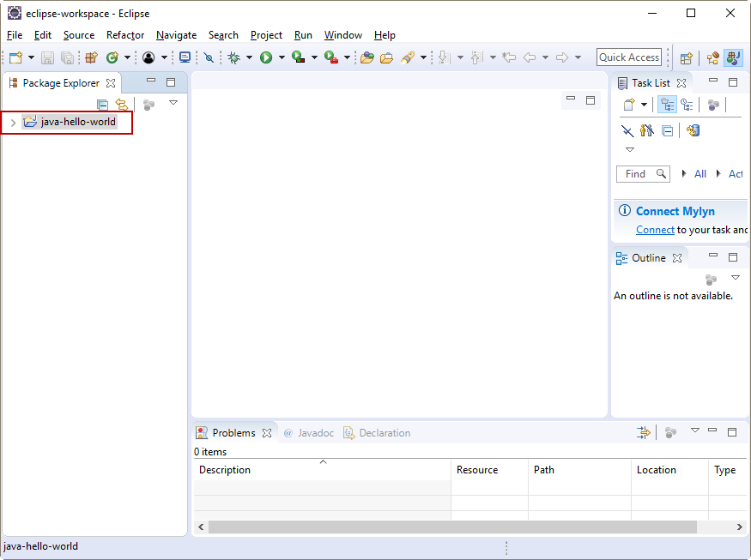Switch to the Declaration tab
This screenshot has width=751, height=560.
point(378,433)
